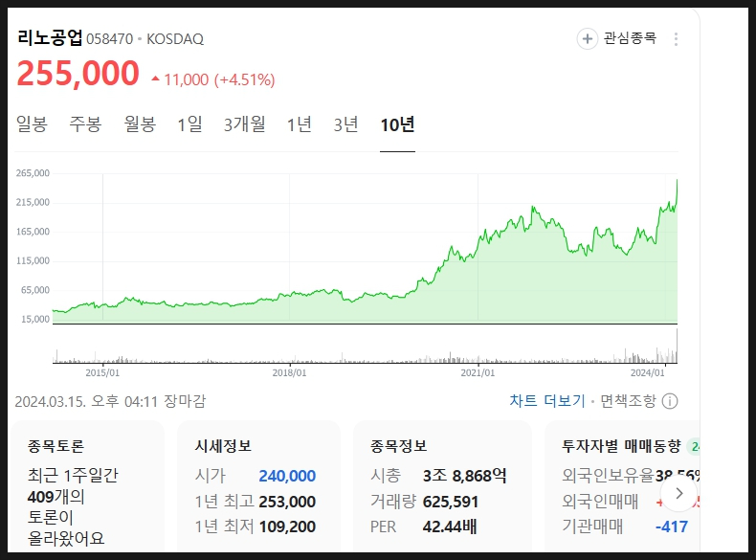Open the three-dot more options menu
Viewport: 756px width, 560px height.
[676, 39]
